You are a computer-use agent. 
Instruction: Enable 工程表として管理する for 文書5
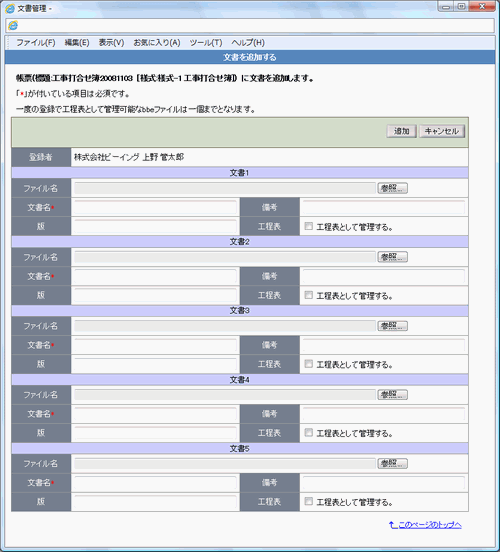point(308,501)
